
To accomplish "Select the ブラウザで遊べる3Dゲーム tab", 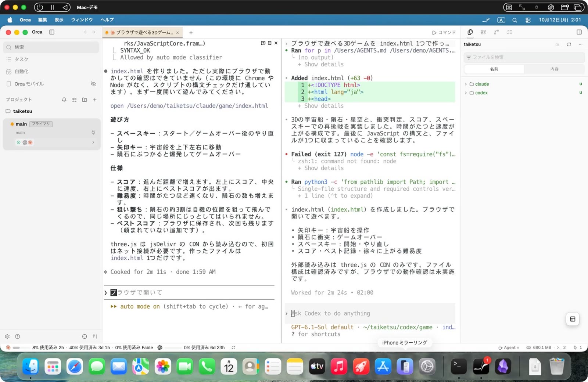I will (x=142, y=33).
